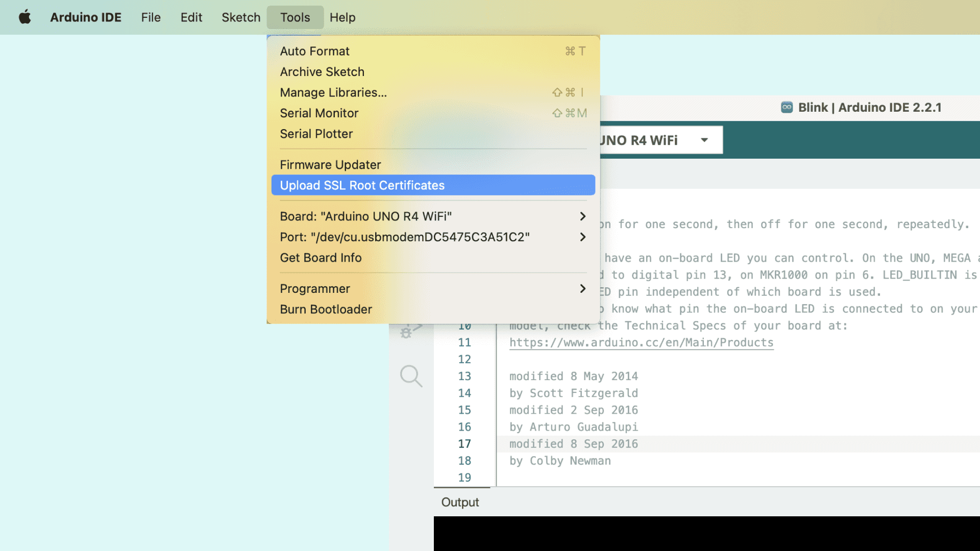This screenshot has height=551, width=980.
Task: Switch to the Output panel tab
Action: point(460,502)
